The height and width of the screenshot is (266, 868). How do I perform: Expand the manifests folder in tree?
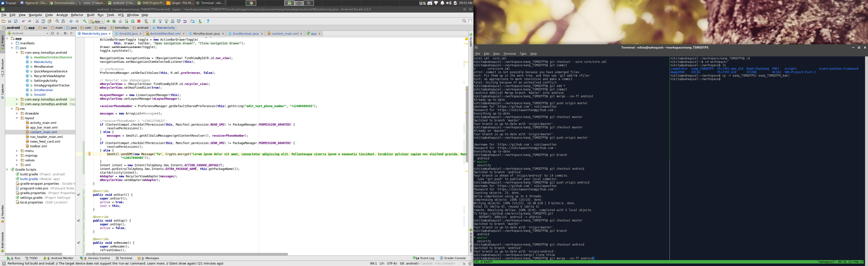pos(12,43)
